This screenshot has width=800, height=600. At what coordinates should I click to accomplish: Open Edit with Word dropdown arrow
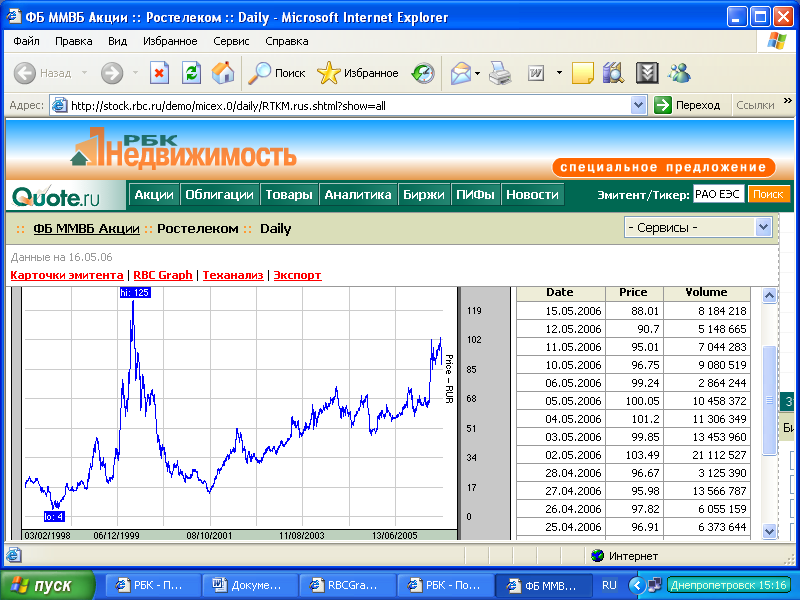click(x=559, y=73)
